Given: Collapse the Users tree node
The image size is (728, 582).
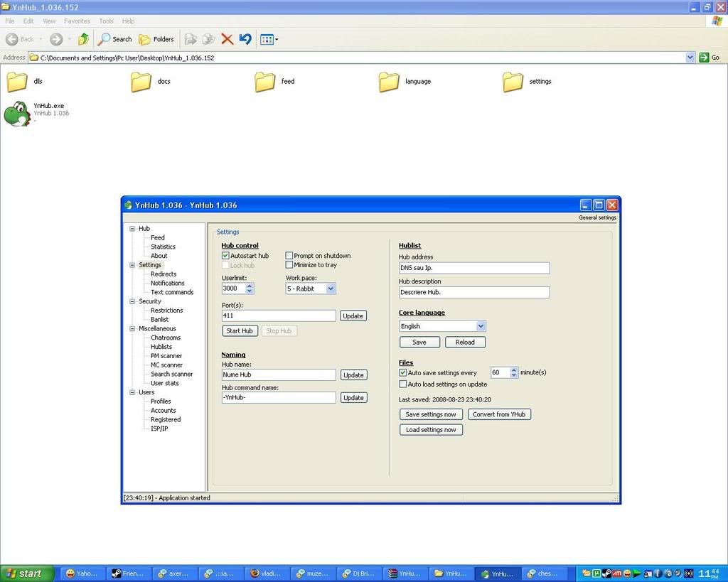Looking at the screenshot, I should point(132,392).
